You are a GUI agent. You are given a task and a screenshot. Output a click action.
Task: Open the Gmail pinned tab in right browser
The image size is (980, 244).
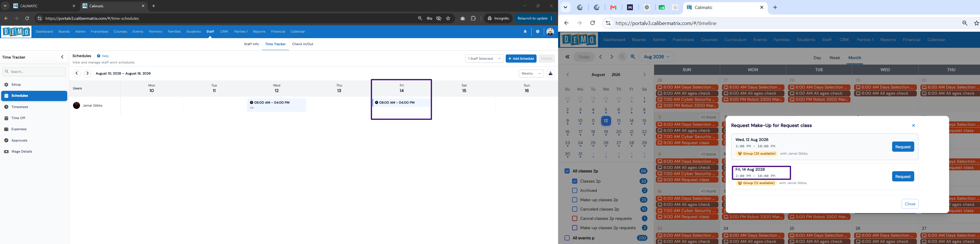click(x=613, y=7)
